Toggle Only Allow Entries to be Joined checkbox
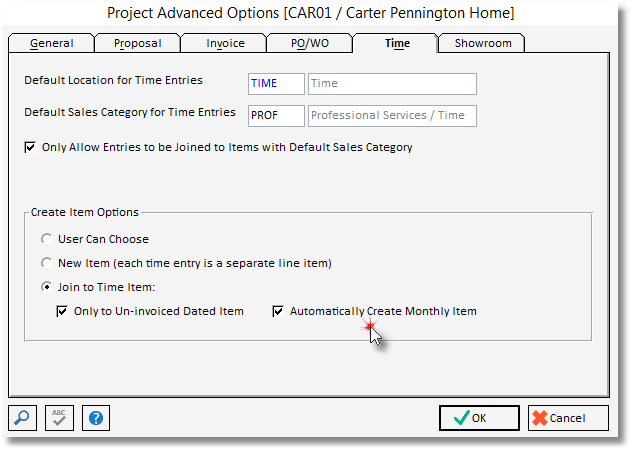The image size is (632, 451). (29, 148)
